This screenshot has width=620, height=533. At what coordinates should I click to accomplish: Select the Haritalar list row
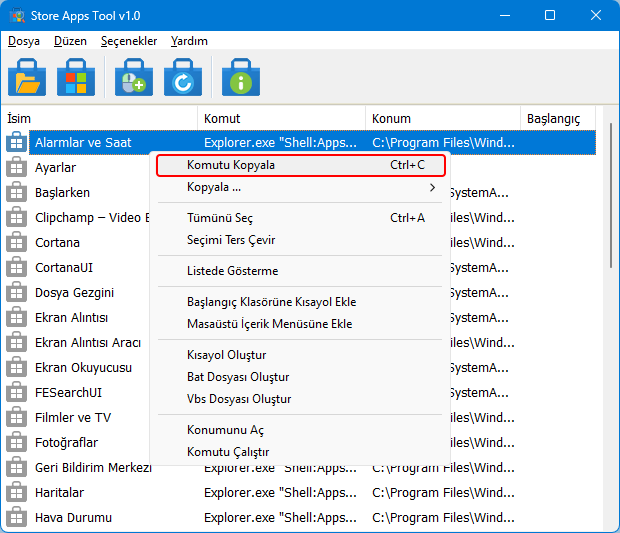(x=301, y=492)
